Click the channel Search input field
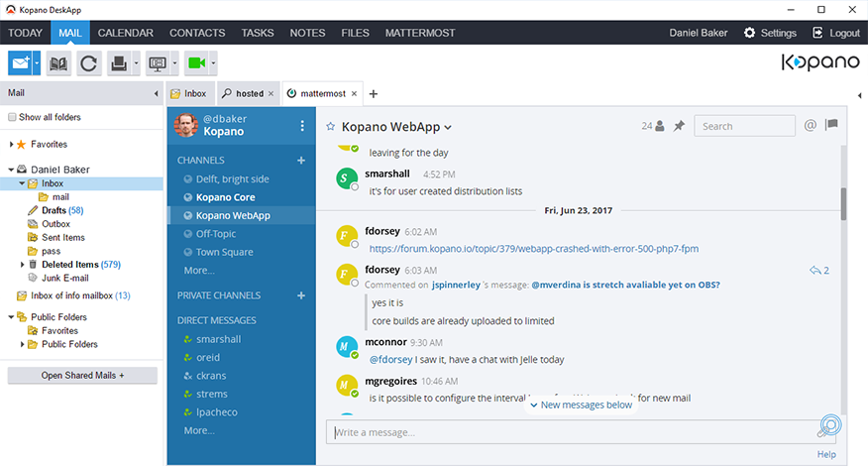 click(744, 126)
